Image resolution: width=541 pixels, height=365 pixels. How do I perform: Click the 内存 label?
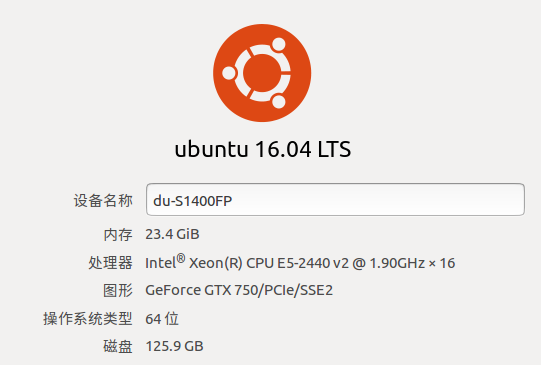(118, 235)
